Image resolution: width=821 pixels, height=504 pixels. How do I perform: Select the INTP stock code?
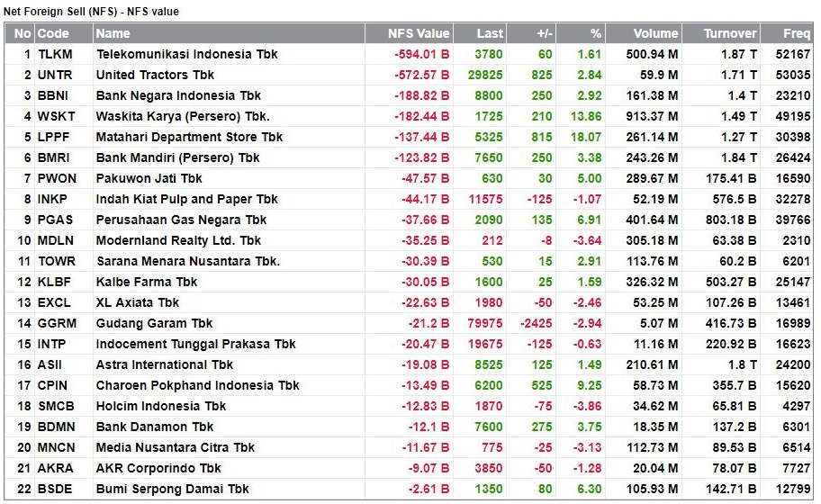coord(51,344)
